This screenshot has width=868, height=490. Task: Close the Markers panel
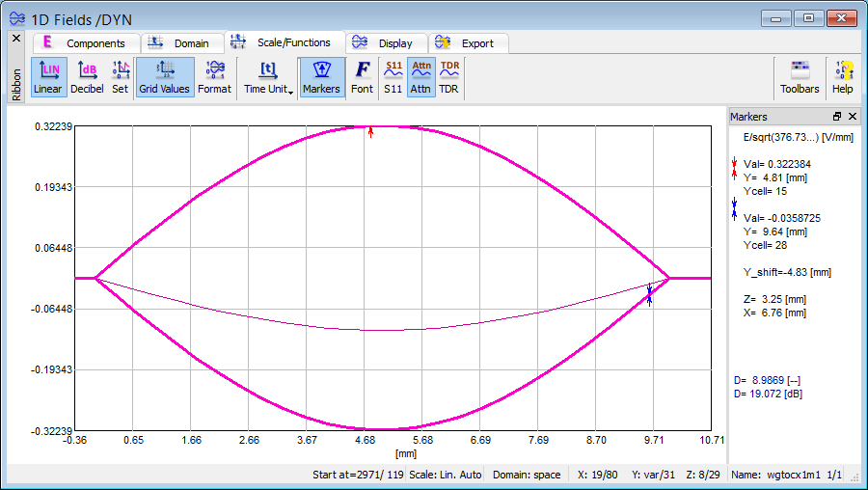[853, 117]
